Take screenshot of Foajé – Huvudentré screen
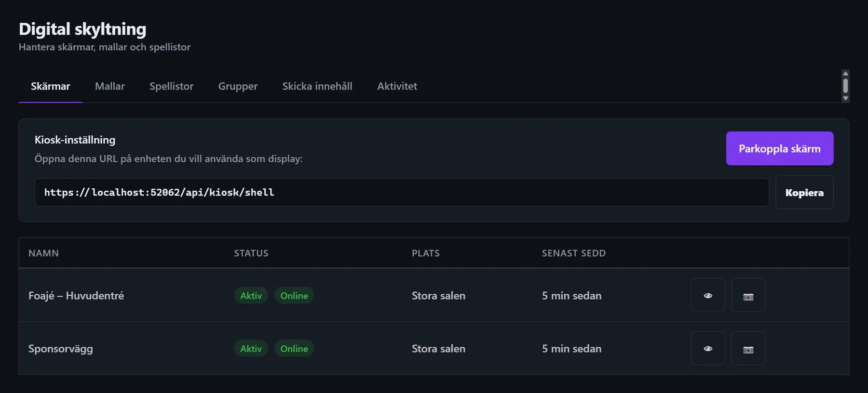 pyautogui.click(x=748, y=295)
